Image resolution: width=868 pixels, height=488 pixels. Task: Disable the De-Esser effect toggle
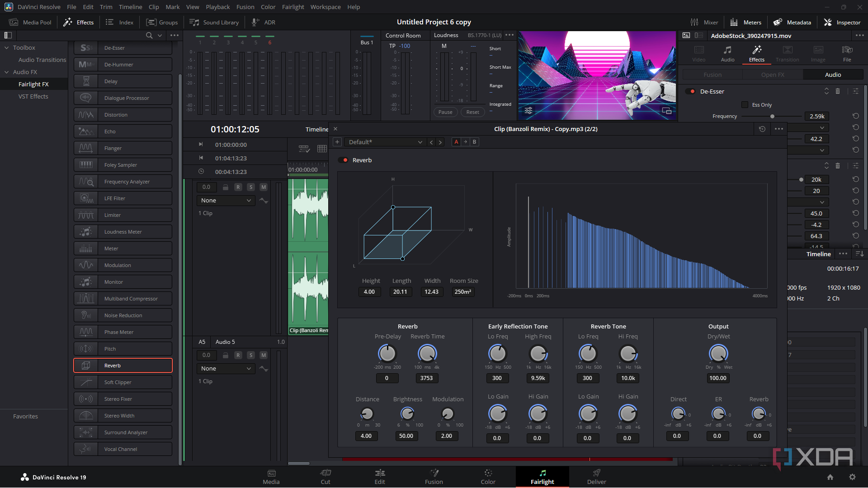pyautogui.click(x=691, y=91)
